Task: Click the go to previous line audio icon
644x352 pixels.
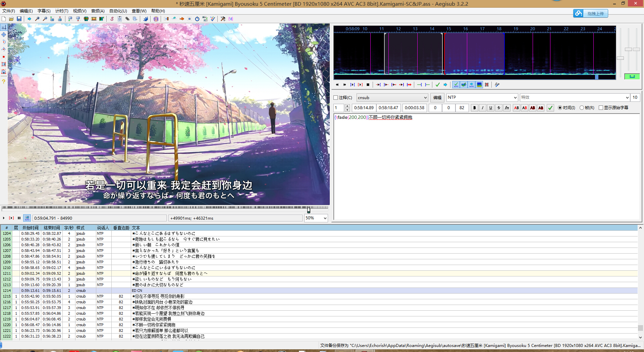Action: pos(337,85)
